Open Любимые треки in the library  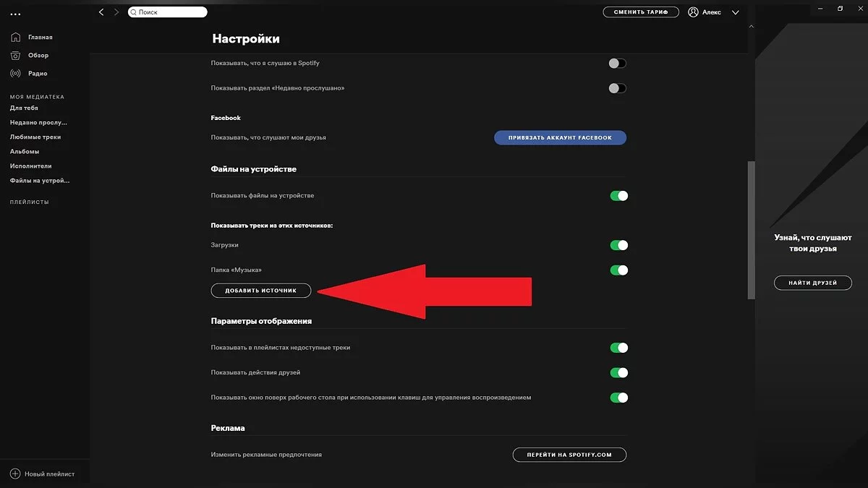pos(35,137)
